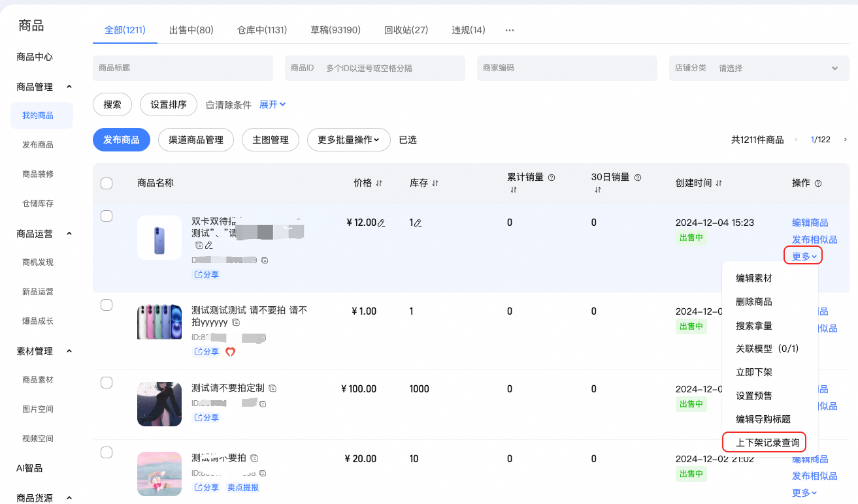Image resolution: width=858 pixels, height=504 pixels.
Task: Click 清除条件 link
Action: tap(229, 105)
